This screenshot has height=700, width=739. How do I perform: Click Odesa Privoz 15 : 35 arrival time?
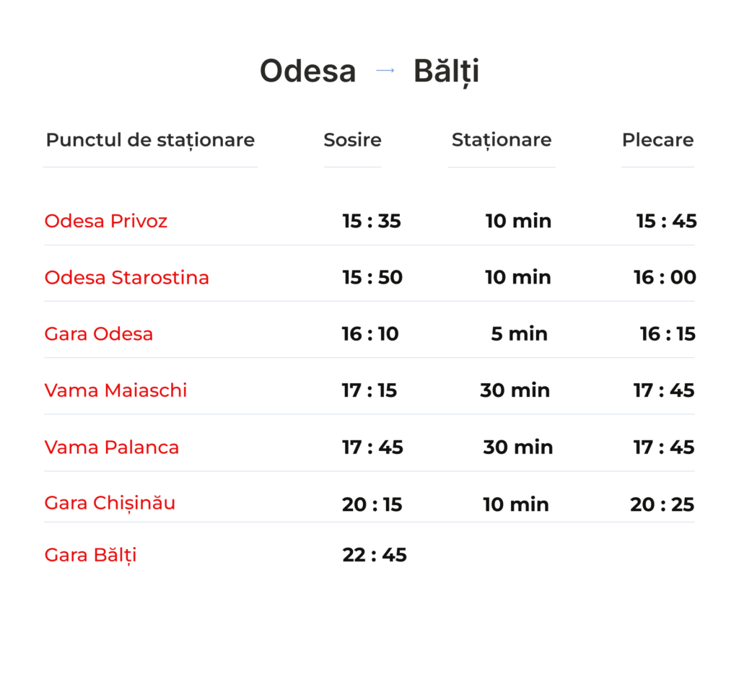tap(372, 221)
